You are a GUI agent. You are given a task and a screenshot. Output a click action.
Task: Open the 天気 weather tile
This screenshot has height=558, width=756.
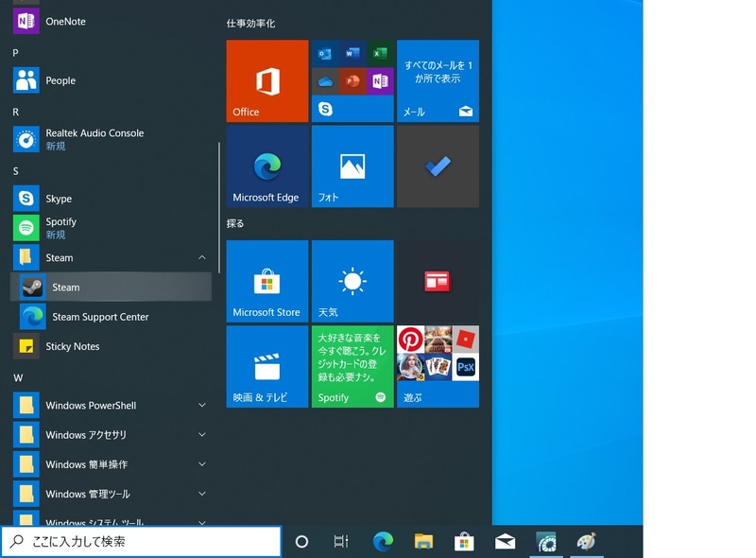point(352,281)
